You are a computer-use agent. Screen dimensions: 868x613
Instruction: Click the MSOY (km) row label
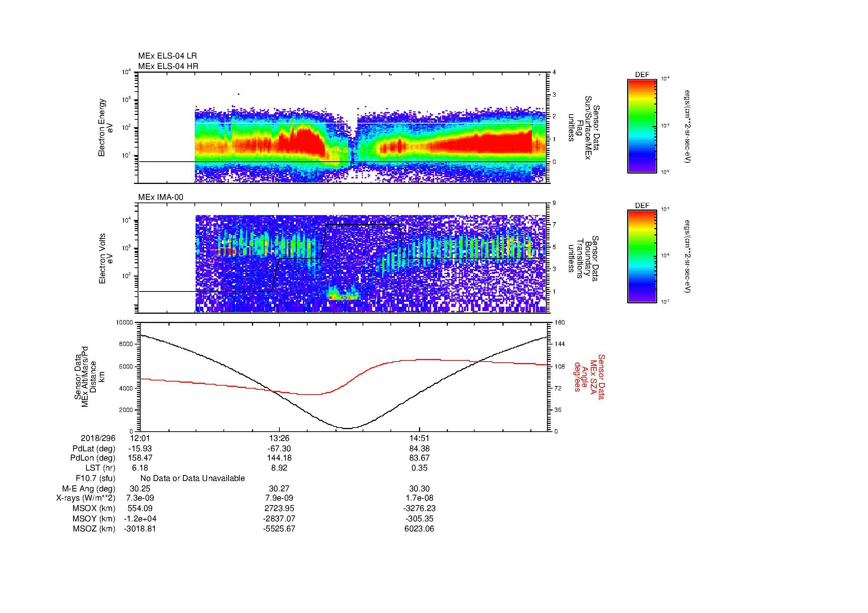(94, 518)
